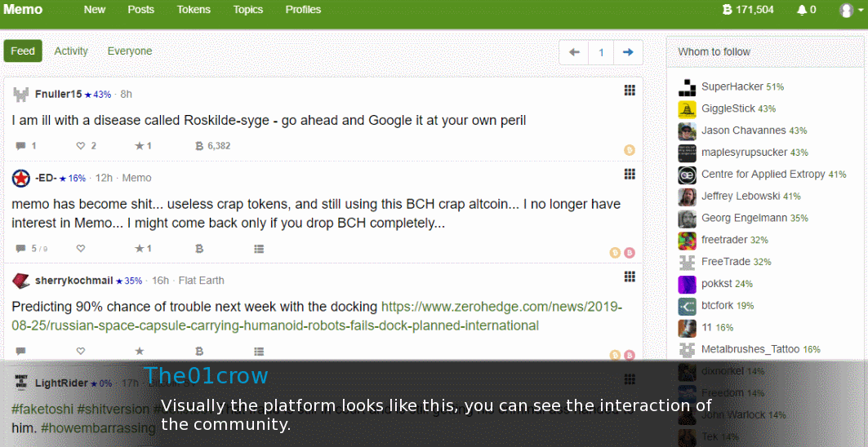Follow SuperHacker from the suggestions list
This screenshot has width=868, height=447.
tap(732, 86)
